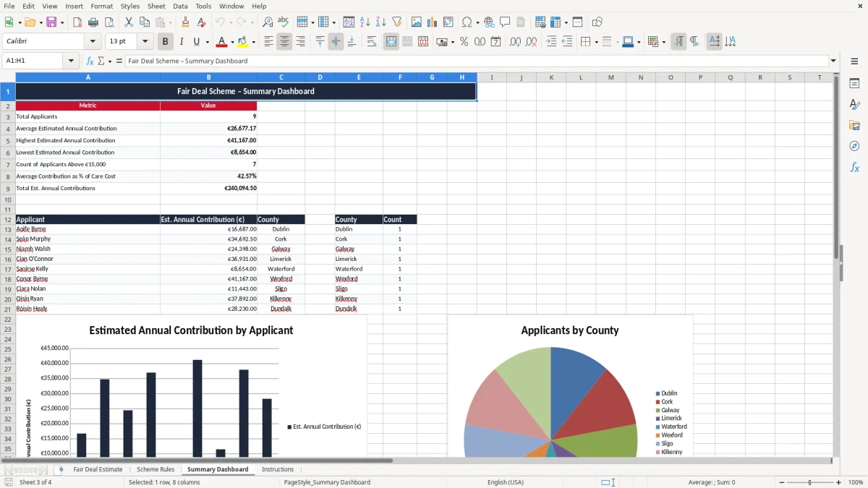Click the AutoFilter funnel icon
The width and height of the screenshot is (868, 488).
pos(396,22)
